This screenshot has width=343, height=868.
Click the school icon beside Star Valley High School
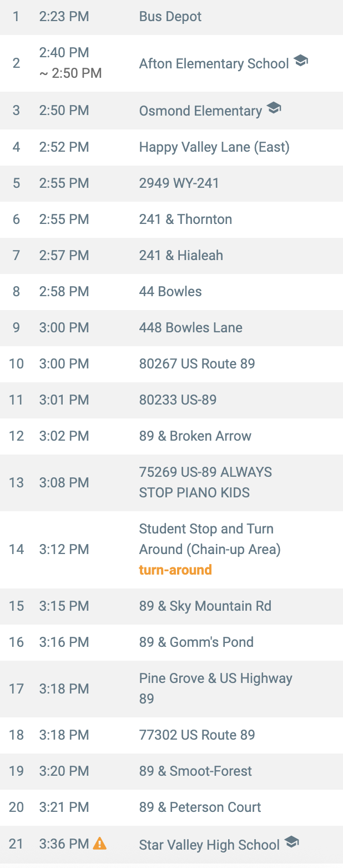[291, 842]
